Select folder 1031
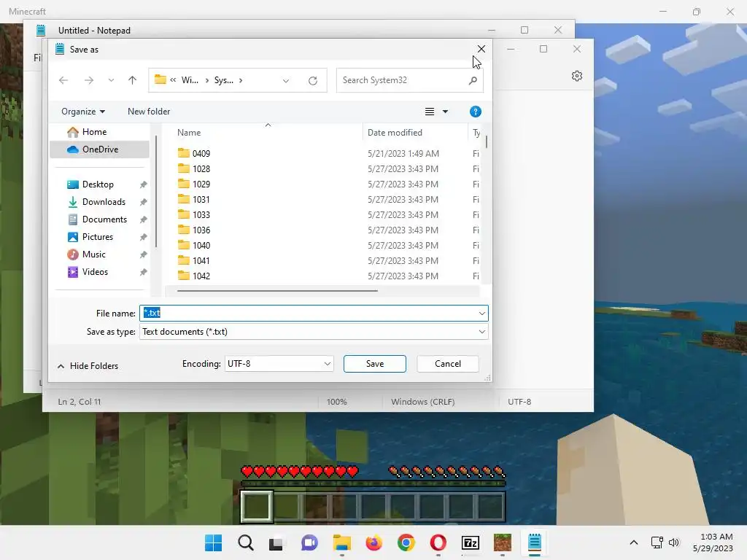This screenshot has height=560, width=747. pyautogui.click(x=194, y=199)
